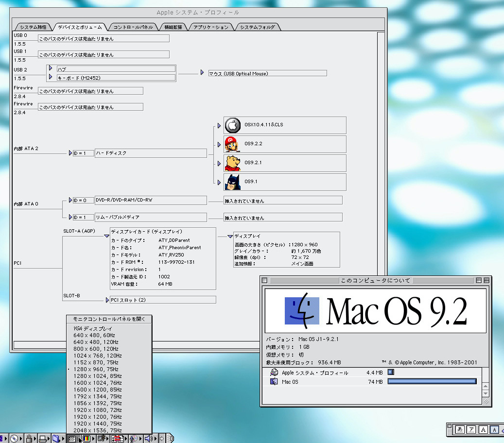
Task: Switch input to hiragana あ mode
Action: point(460,429)
